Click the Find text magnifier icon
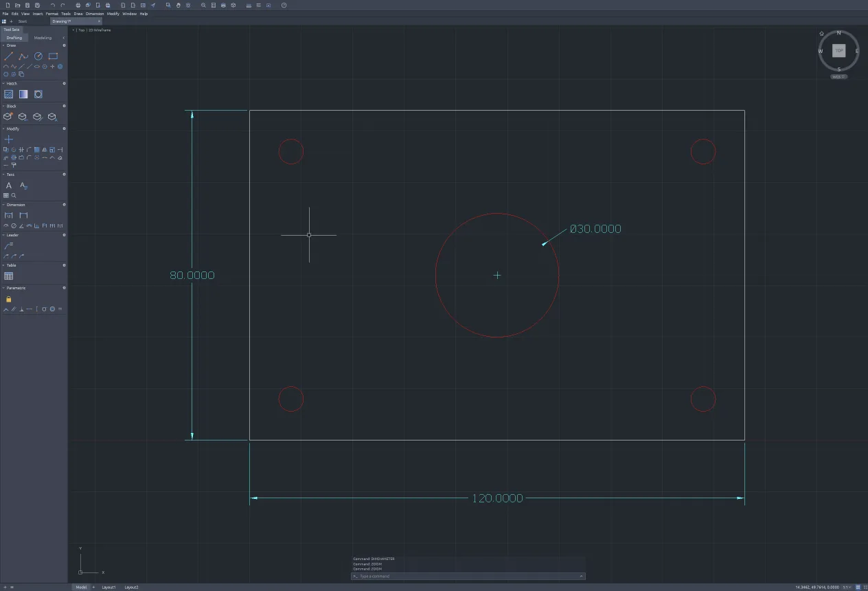This screenshot has width=868, height=591. coord(14,196)
